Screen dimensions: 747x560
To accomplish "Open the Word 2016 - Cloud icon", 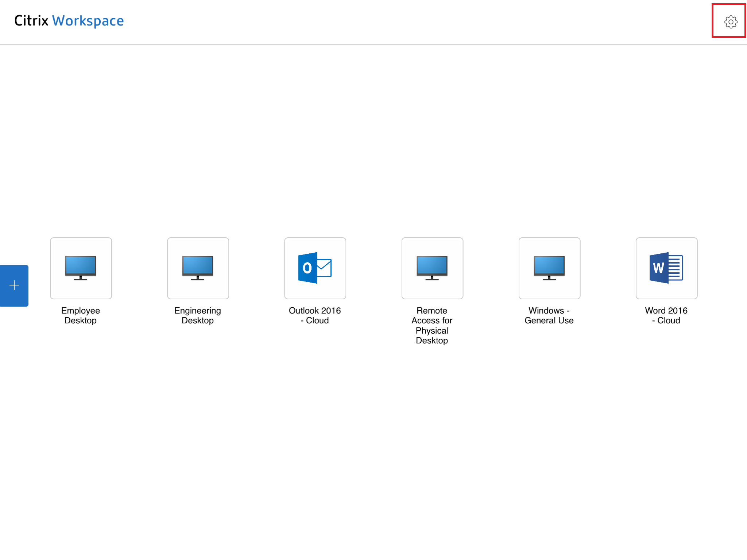I will pos(666,268).
